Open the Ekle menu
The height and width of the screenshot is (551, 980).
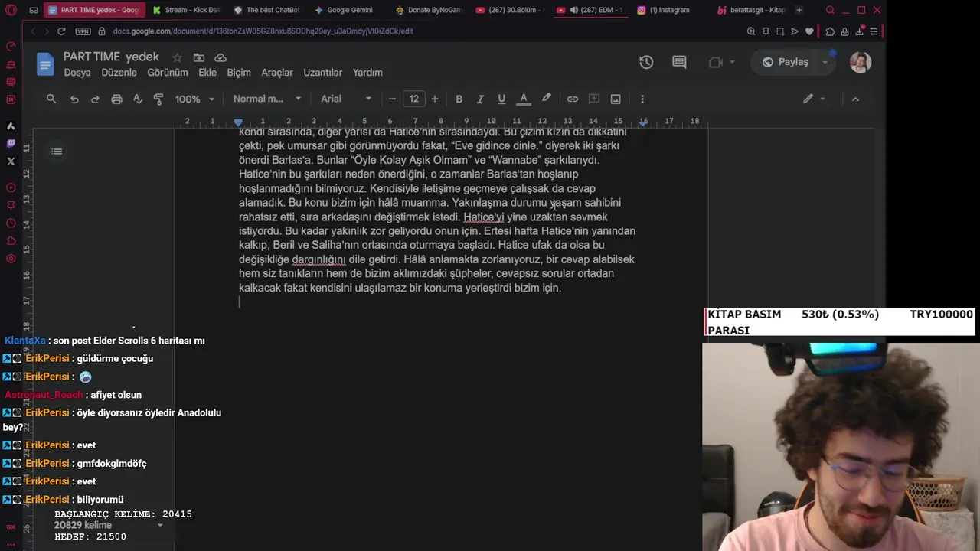(x=207, y=73)
